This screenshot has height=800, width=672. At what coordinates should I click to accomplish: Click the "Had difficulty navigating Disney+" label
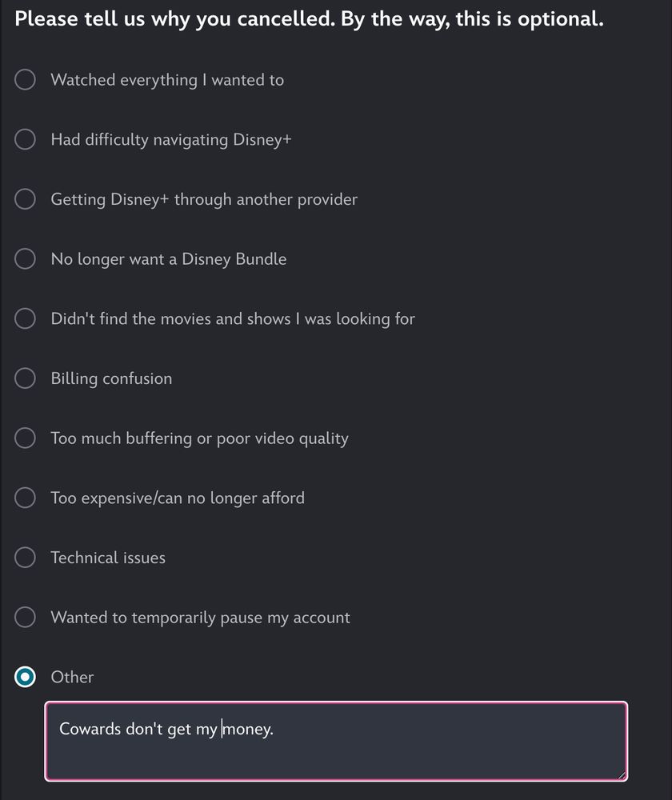171,140
